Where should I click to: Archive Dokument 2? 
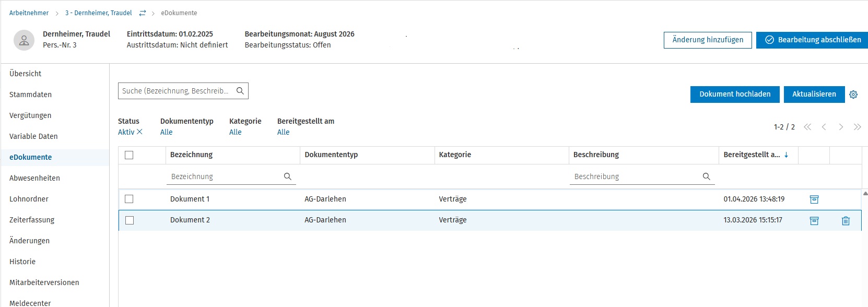coord(814,221)
